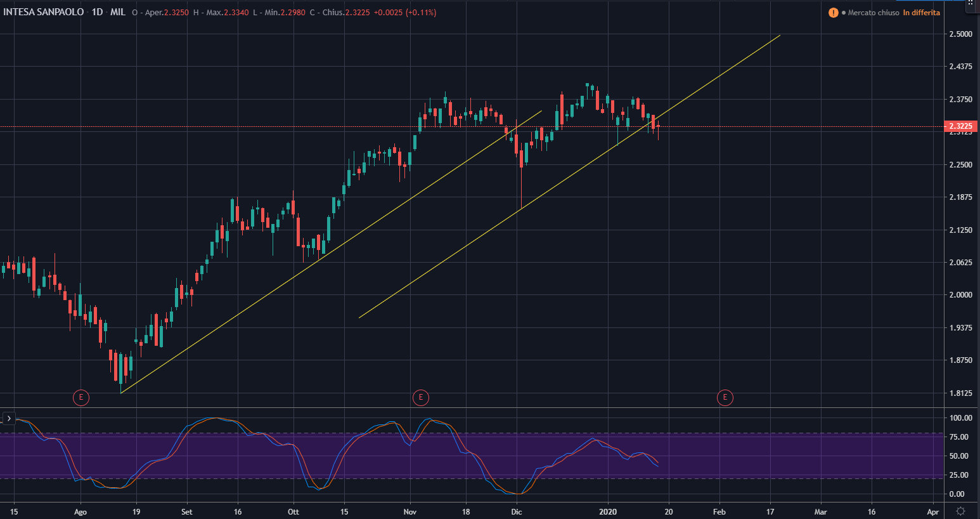The width and height of the screenshot is (980, 519).
Task: Click the +0.0025 (+0.11%) change value
Action: (x=405, y=13)
